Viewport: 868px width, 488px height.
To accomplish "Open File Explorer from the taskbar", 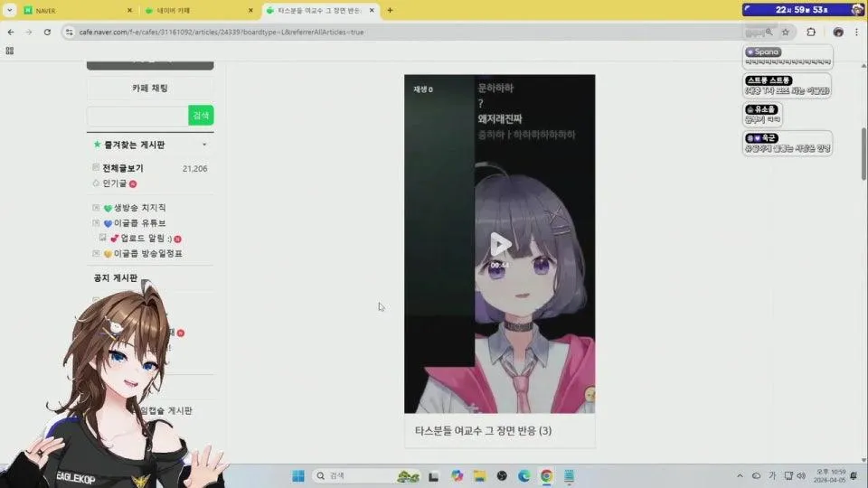I will [479, 476].
